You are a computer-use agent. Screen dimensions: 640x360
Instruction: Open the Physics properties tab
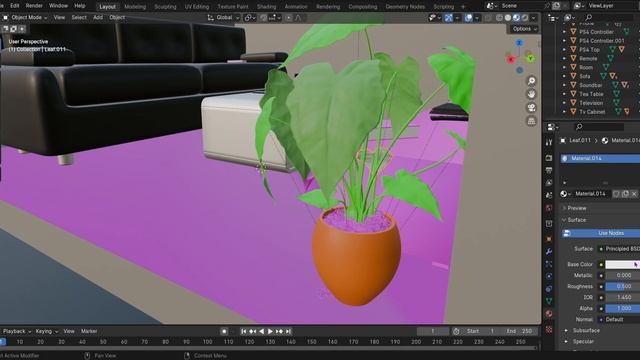549,276
